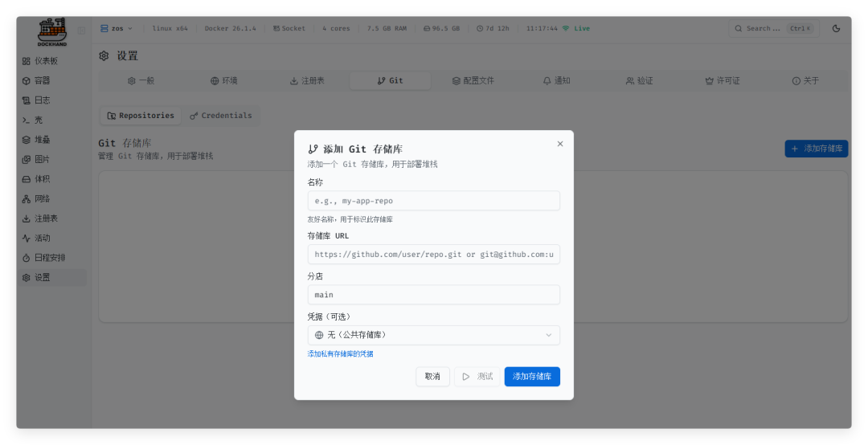
Task: Switch to the 注册表 settings tab
Action: 307,81
